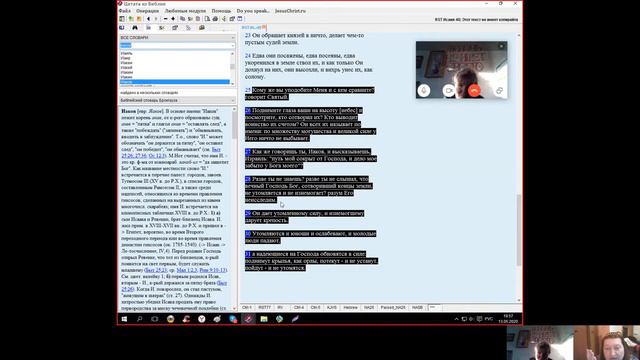Switch to the NASB module tab
The image size is (640, 360).
click(x=417, y=307)
